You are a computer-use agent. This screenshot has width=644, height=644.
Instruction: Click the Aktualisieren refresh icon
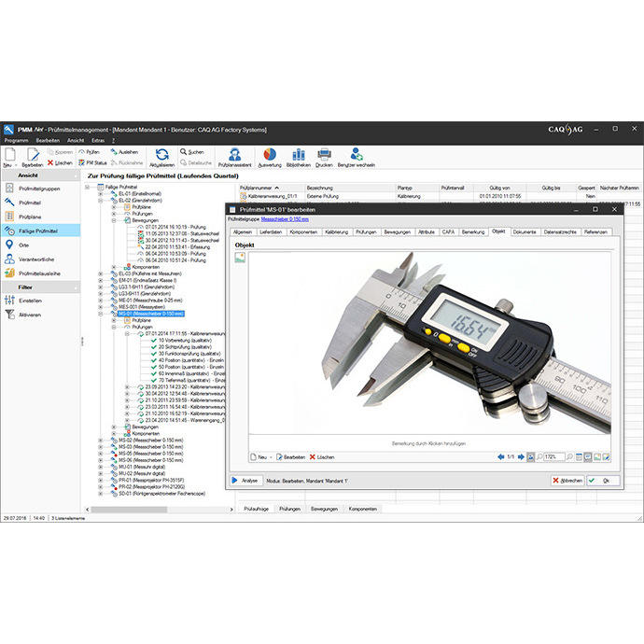point(161,154)
